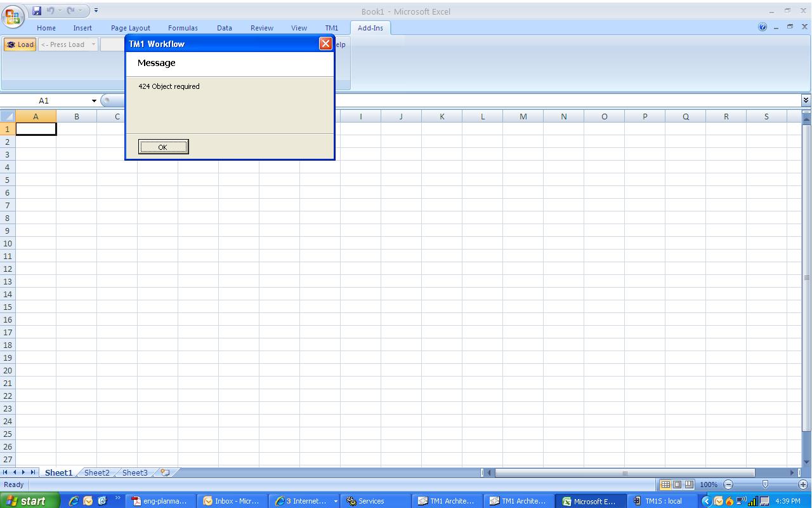Open the Internet Explorer taskbar group
812x508 pixels.
(x=305, y=501)
